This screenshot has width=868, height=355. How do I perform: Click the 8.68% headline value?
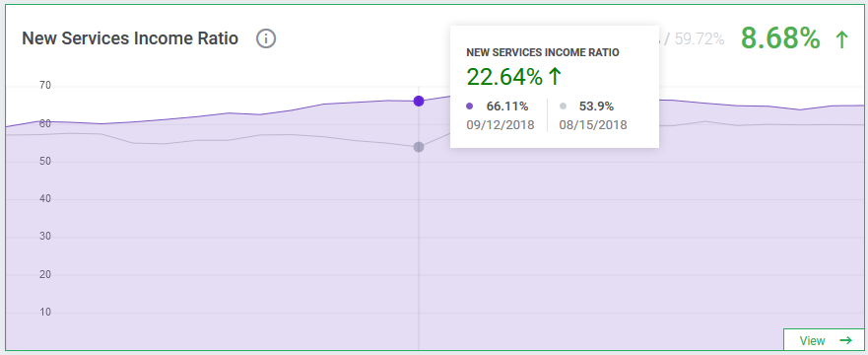tap(780, 38)
